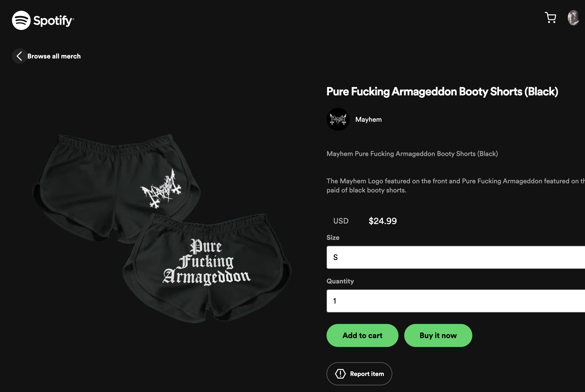
Task: Go to Browse all merch link
Action: tap(54, 56)
